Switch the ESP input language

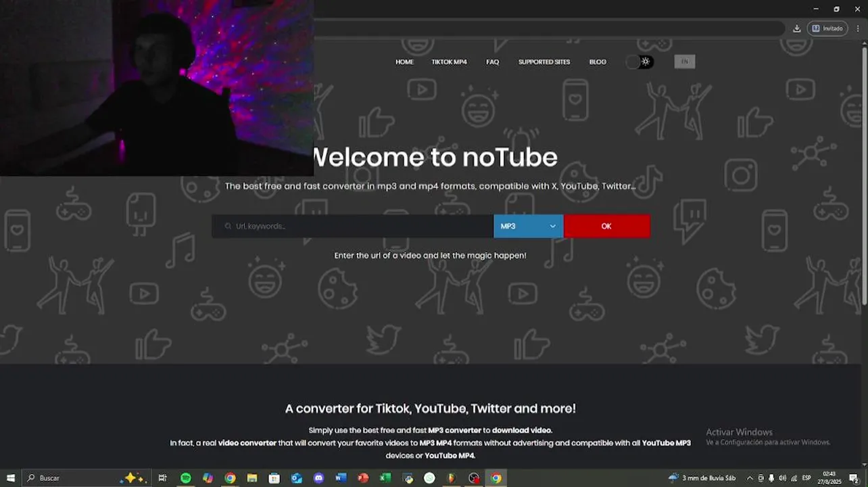(806, 478)
